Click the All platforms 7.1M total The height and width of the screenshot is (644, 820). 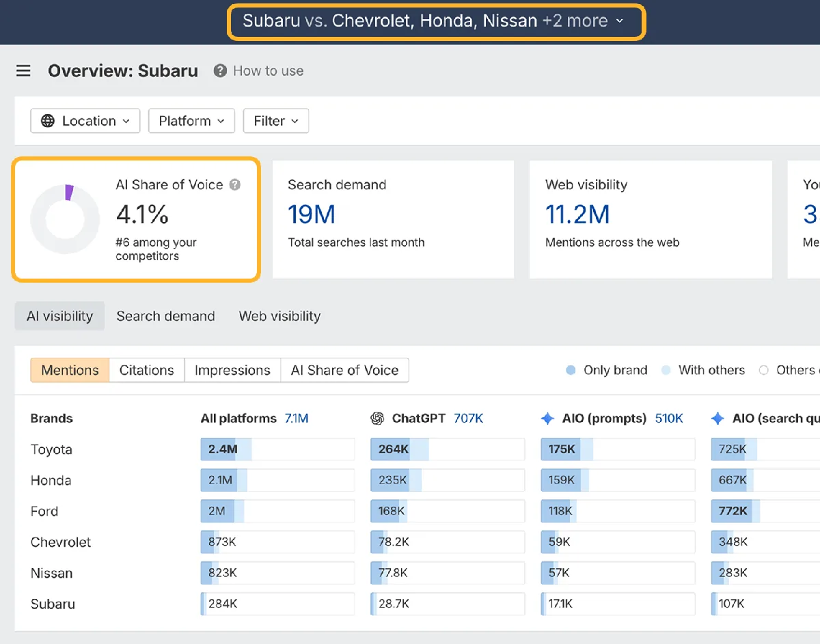click(297, 419)
